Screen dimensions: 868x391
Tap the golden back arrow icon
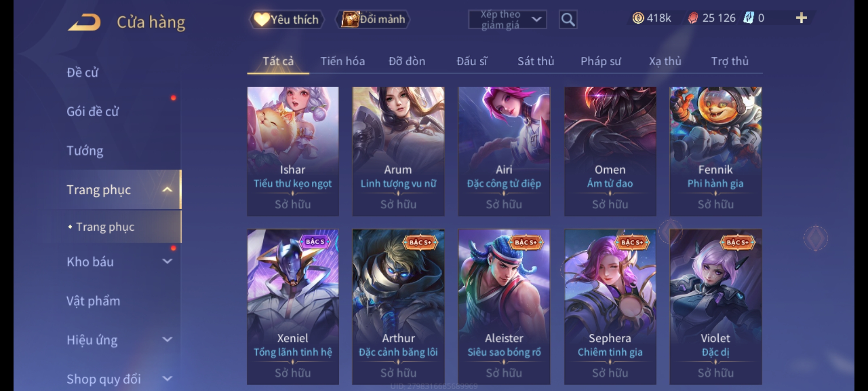coord(84,22)
